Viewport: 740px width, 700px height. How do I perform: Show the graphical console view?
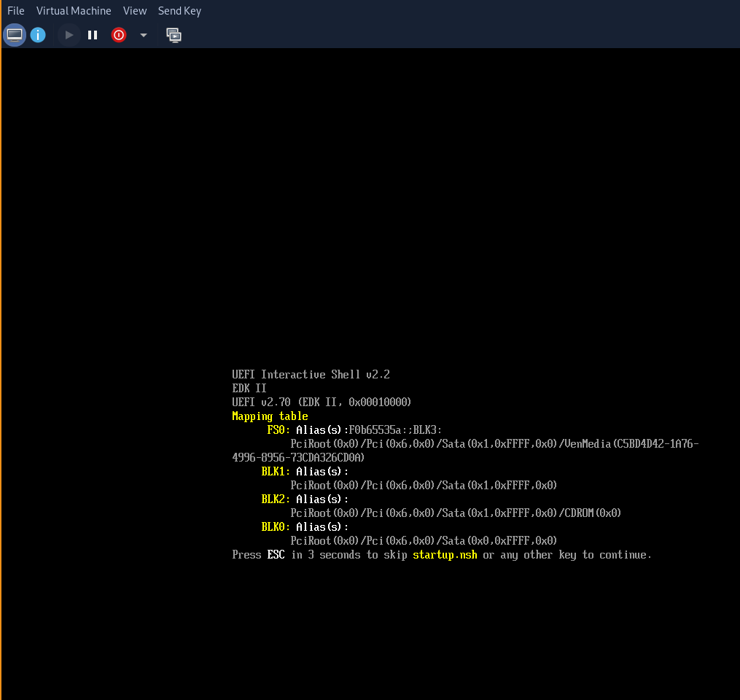(15, 35)
